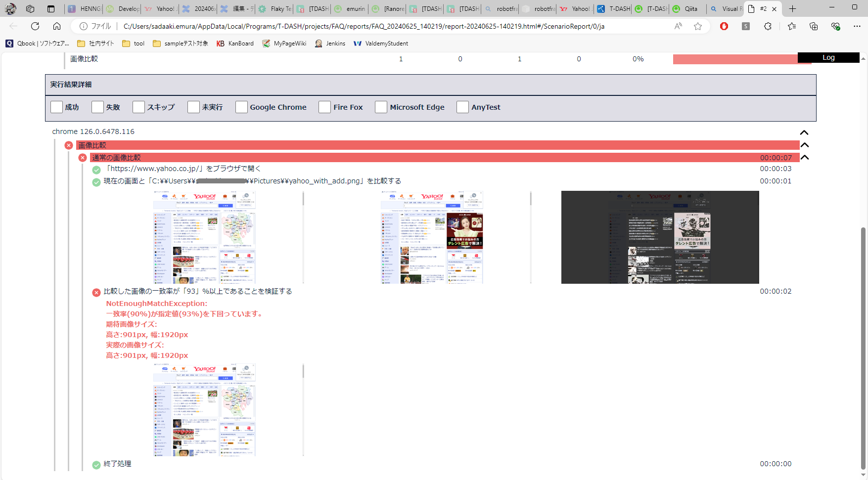Check the スキップ filter checkbox

tap(138, 107)
